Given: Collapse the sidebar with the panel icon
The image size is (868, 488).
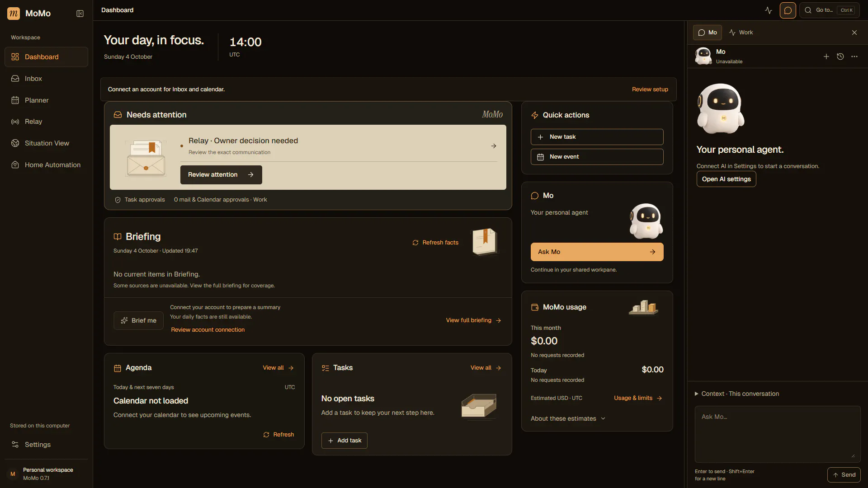Looking at the screenshot, I should pos(80,14).
